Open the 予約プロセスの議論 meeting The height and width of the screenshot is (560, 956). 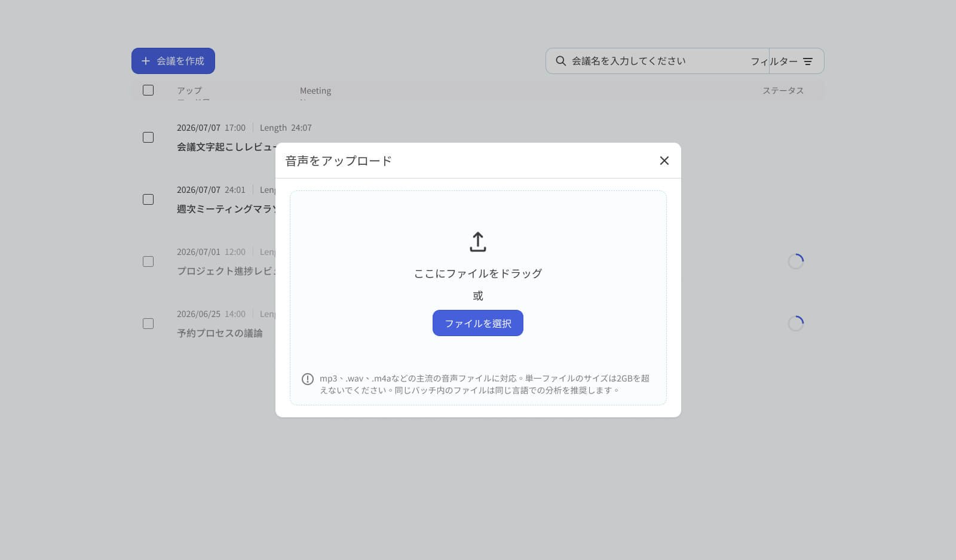(x=219, y=333)
